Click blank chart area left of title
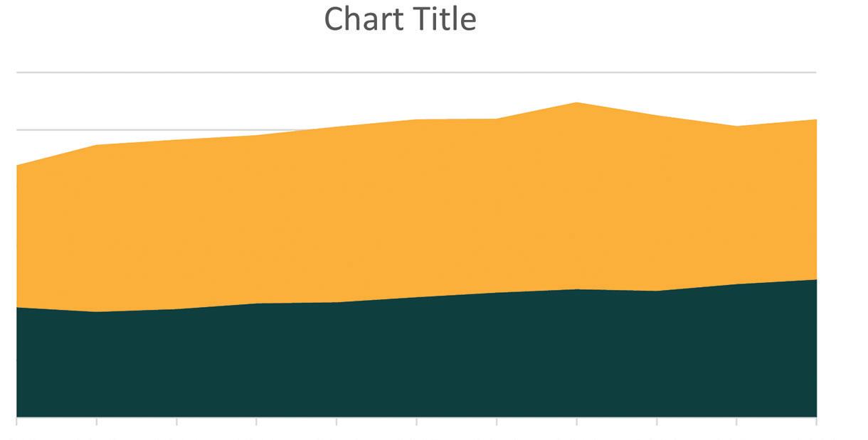 [142, 21]
